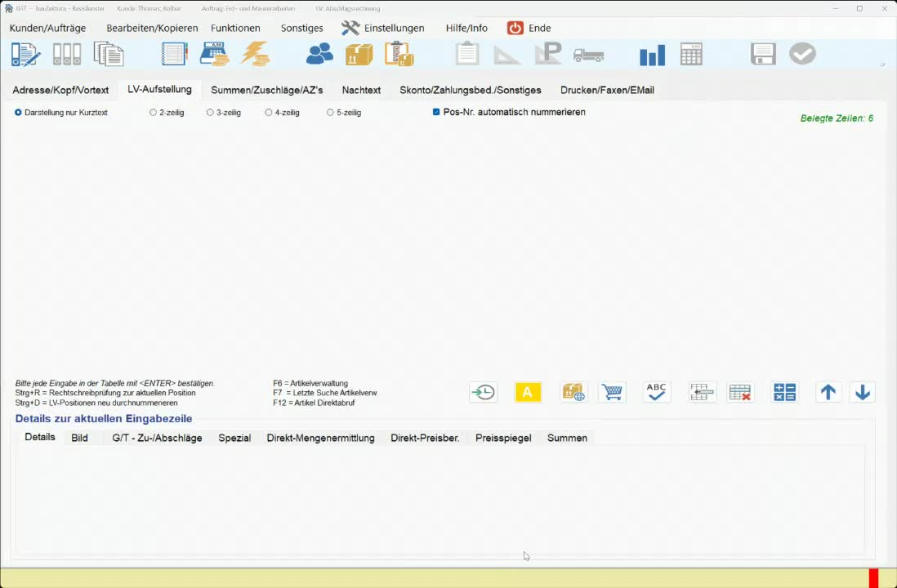Click the grey triangle with P icon
This screenshot has width=897, height=588.
[548, 55]
